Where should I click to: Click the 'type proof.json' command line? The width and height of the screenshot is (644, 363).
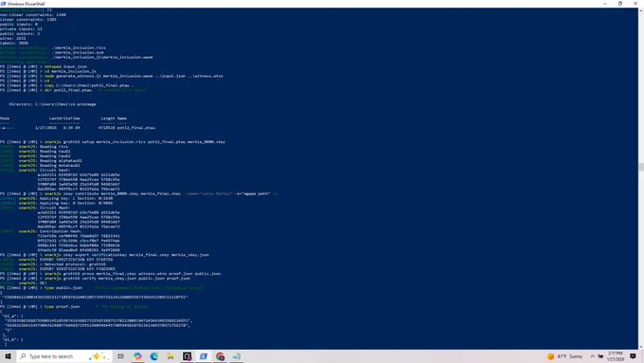74,307
